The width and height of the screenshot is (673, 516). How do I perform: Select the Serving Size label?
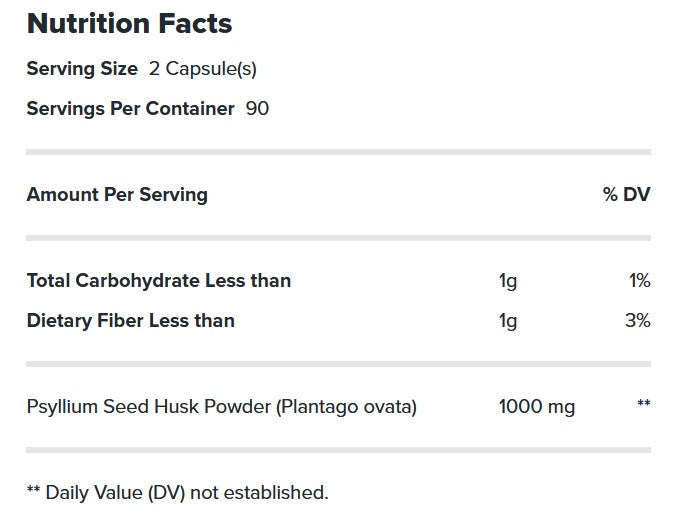tap(82, 69)
